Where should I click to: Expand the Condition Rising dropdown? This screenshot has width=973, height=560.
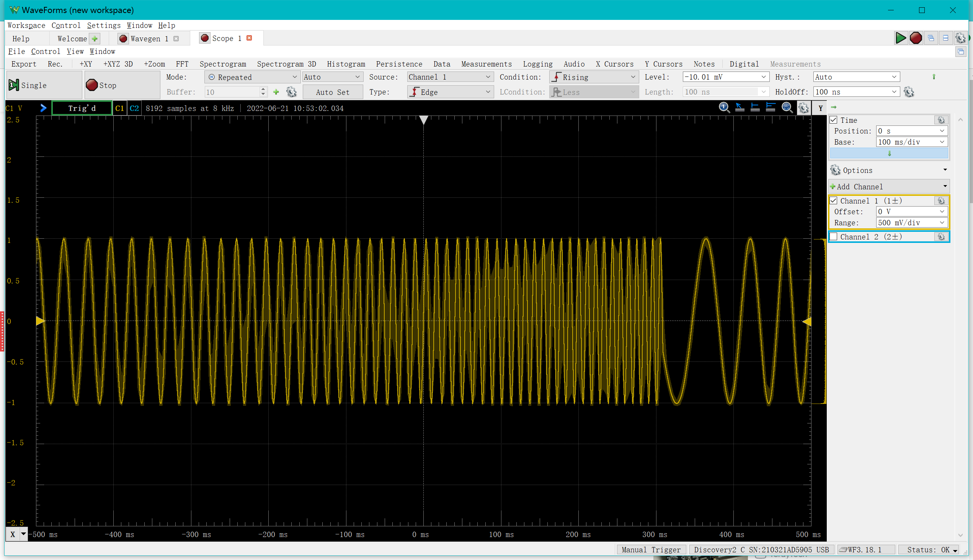tap(594, 77)
